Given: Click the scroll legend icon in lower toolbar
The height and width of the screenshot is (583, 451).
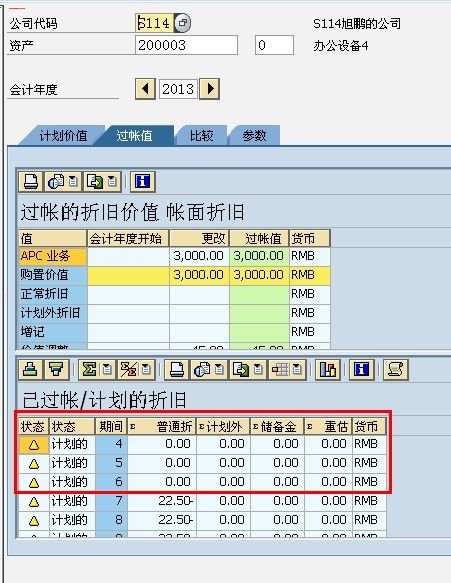Looking at the screenshot, I should tap(396, 370).
